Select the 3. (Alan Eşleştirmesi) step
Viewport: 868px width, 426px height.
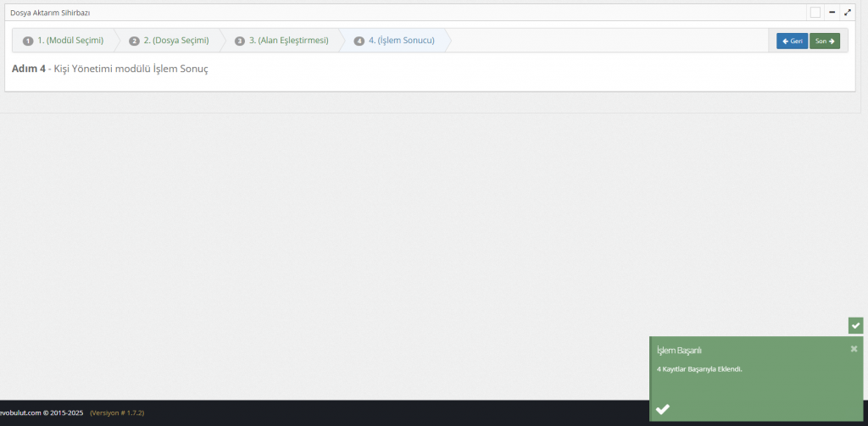(x=288, y=41)
